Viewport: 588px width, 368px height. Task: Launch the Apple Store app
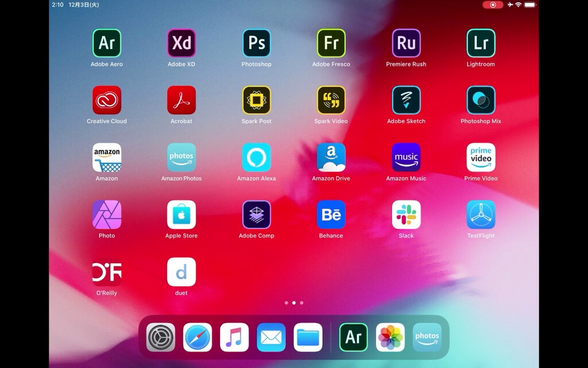(x=181, y=215)
